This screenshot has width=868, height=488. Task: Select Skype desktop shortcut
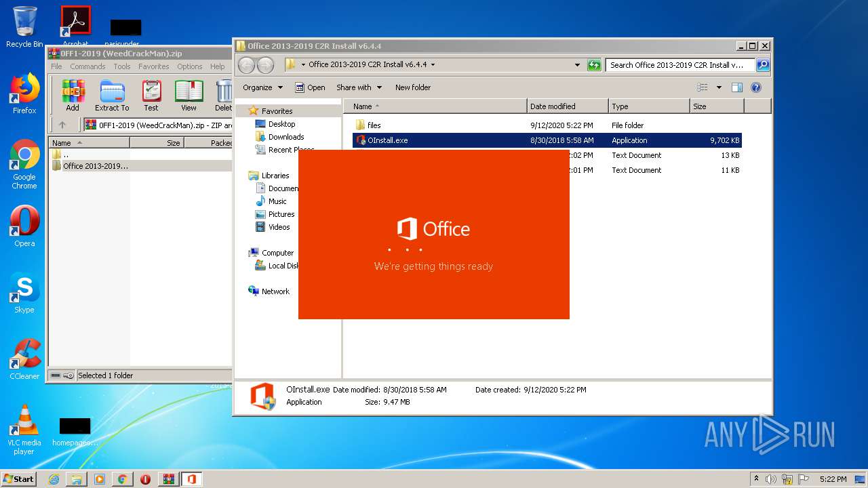coord(24,293)
